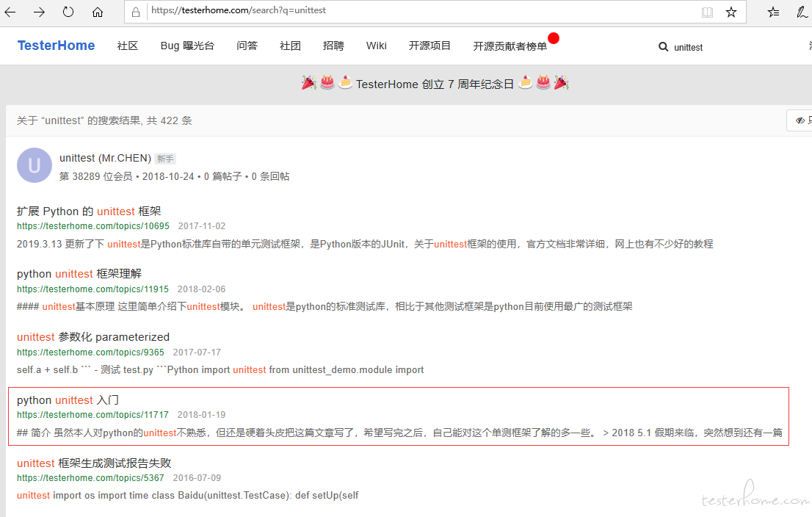Open URL link topics/10695
Screen dimensions: 812x517
[x=93, y=226]
